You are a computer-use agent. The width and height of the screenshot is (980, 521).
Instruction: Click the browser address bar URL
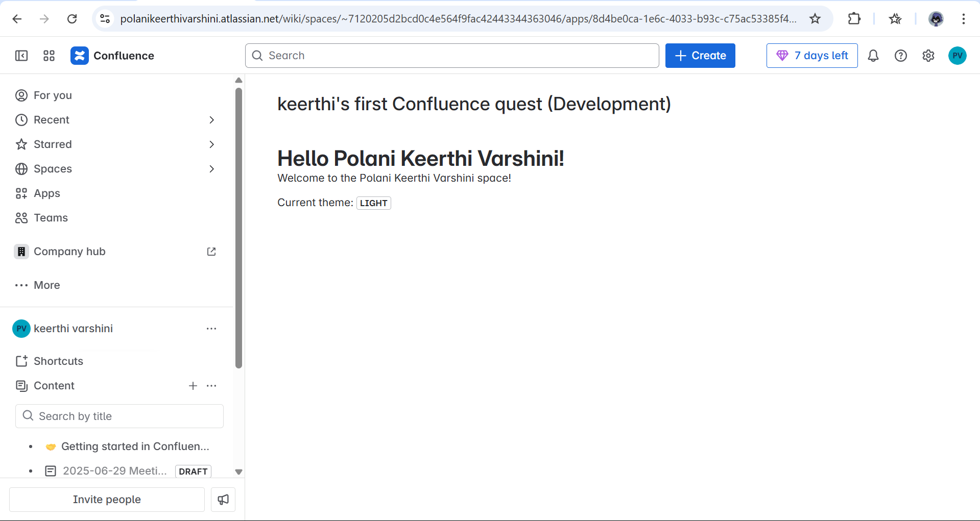pos(458,19)
